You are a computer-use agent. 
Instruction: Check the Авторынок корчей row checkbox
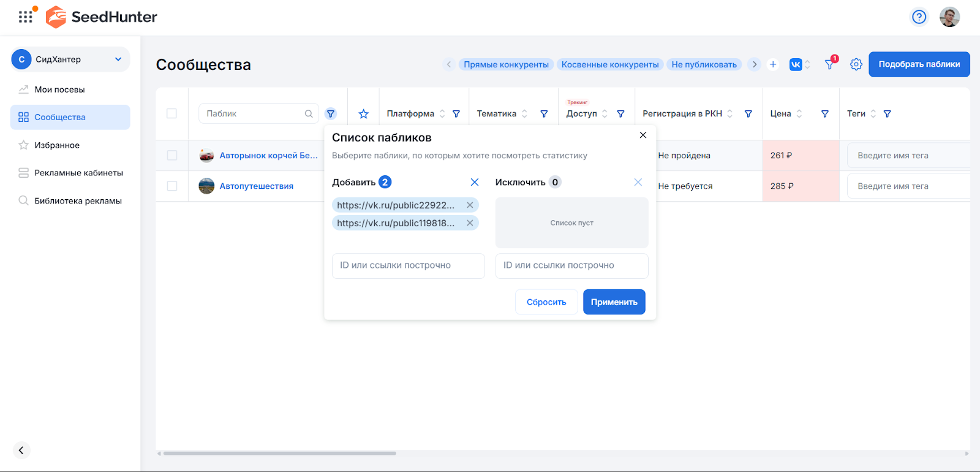click(172, 156)
